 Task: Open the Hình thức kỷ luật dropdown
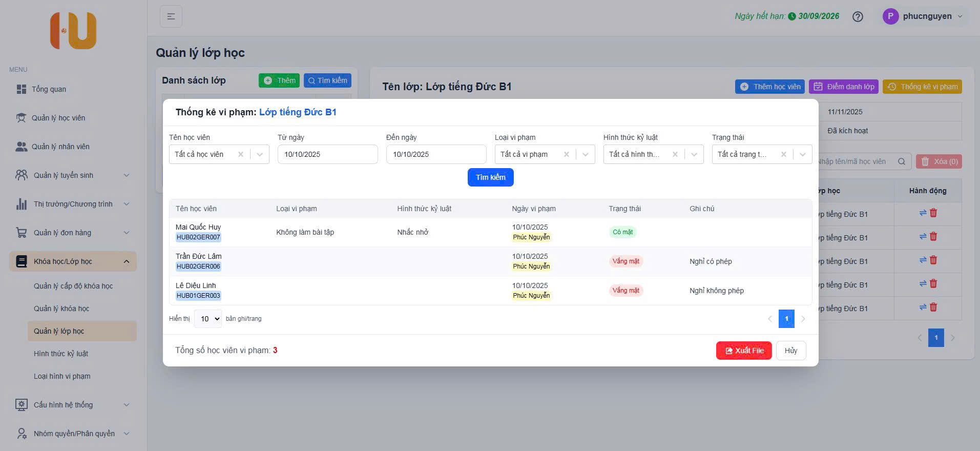[x=694, y=154]
